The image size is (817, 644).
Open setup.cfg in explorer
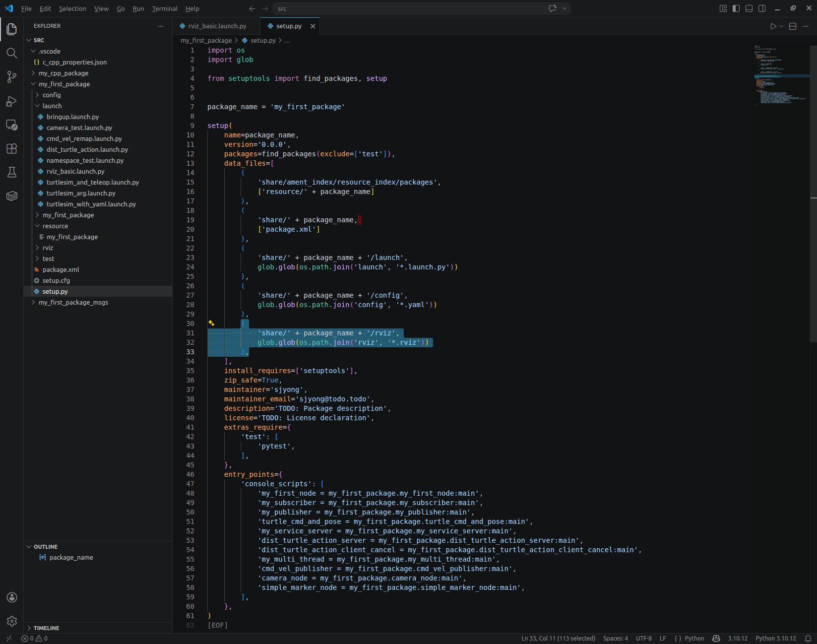[x=56, y=280]
